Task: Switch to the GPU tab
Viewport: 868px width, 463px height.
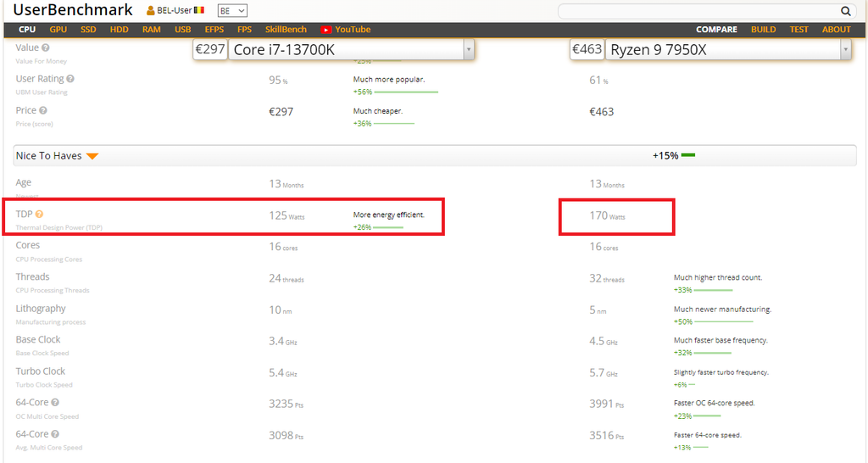Action: (x=58, y=30)
